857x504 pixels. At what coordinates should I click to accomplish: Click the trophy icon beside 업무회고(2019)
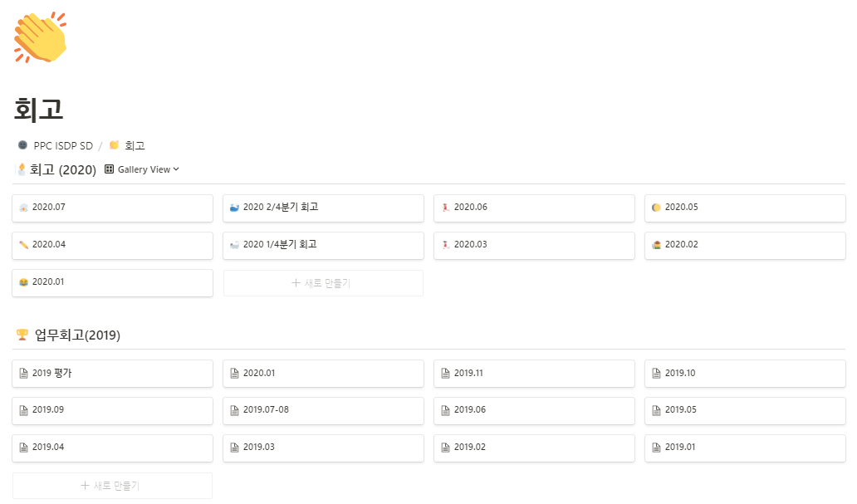point(22,335)
